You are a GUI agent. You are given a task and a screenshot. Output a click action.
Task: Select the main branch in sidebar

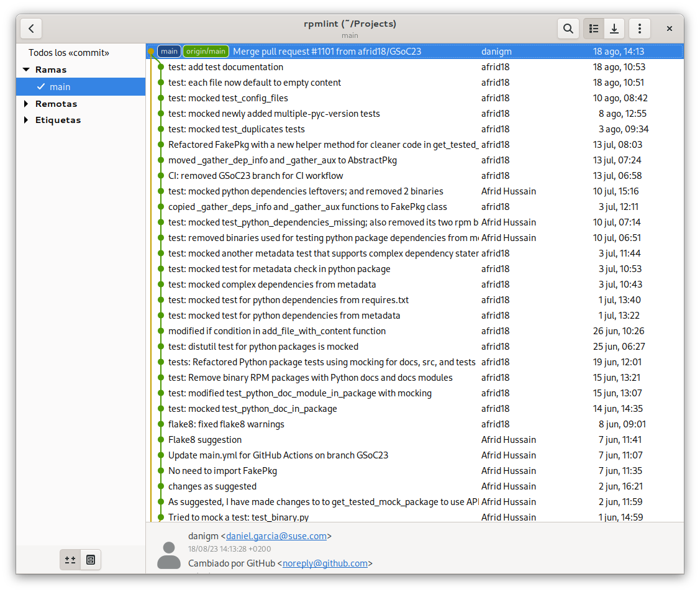(81, 86)
